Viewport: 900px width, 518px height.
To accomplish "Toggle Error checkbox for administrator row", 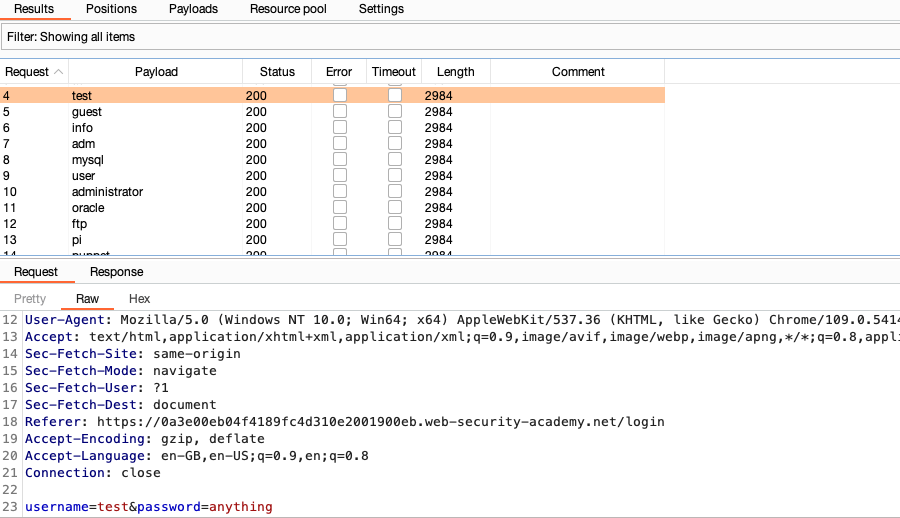I will coord(340,192).
